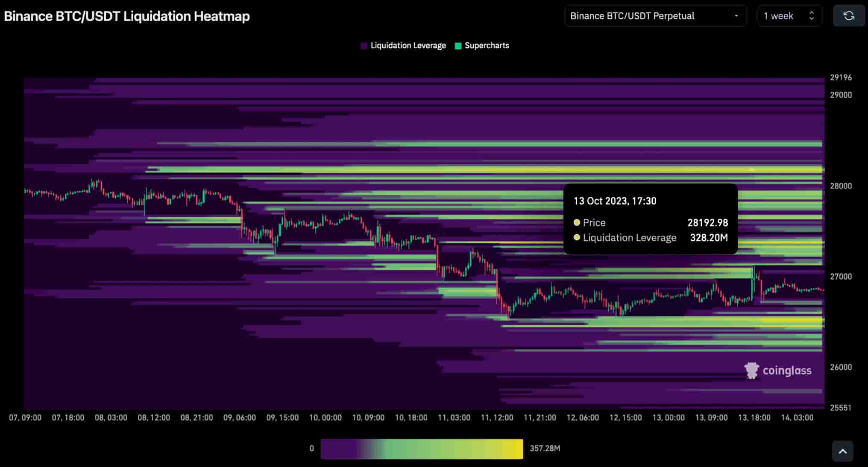
Task: Click the heatmap intensity gradient bar
Action: point(422,449)
